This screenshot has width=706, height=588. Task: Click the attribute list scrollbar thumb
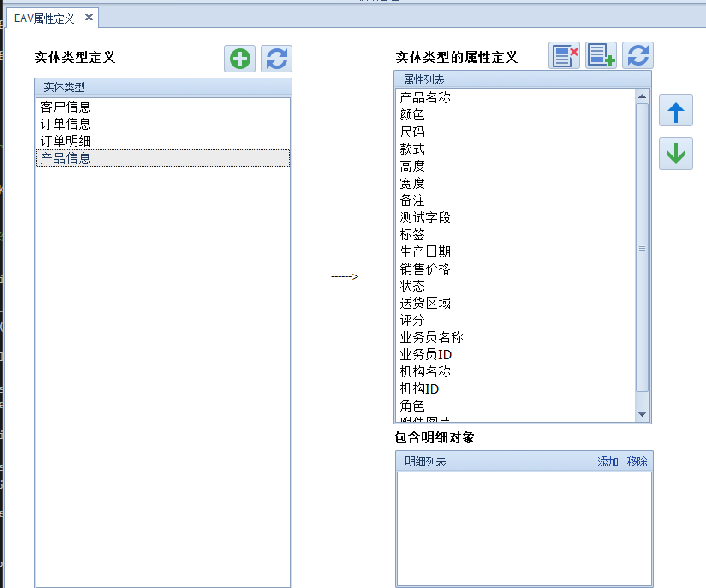coord(642,248)
